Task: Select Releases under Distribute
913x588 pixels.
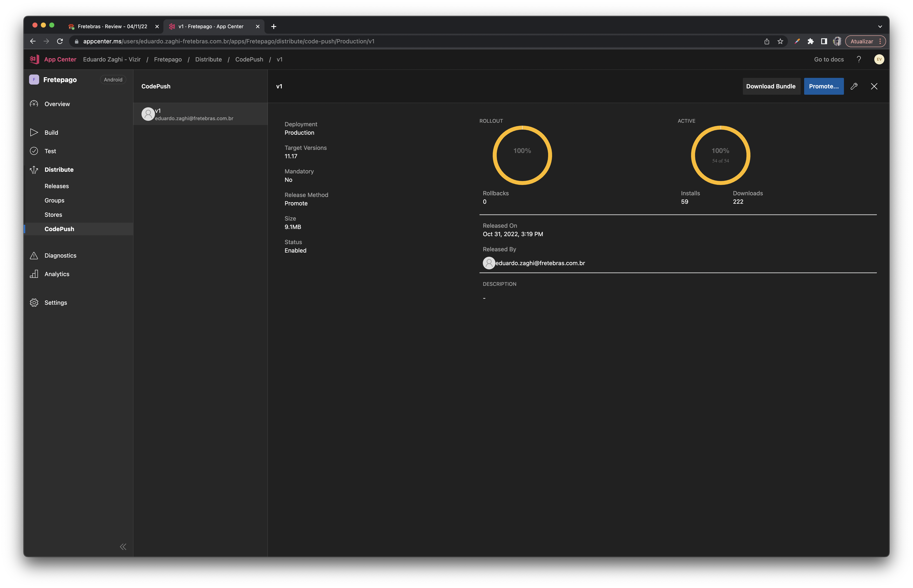Action: tap(57, 186)
